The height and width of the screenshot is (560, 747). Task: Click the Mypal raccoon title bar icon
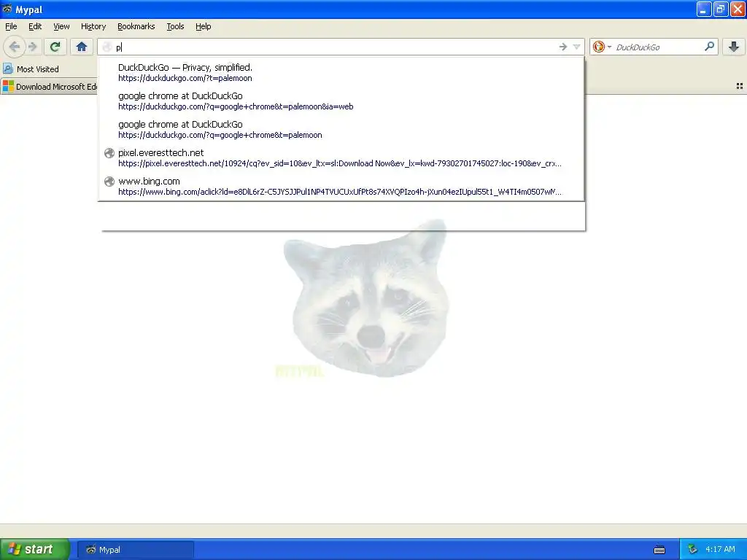[7, 9]
